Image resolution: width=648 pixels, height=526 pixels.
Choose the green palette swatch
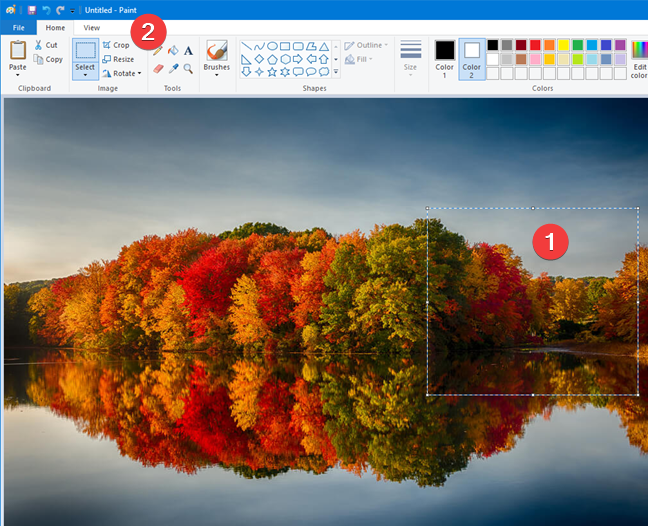(578, 45)
